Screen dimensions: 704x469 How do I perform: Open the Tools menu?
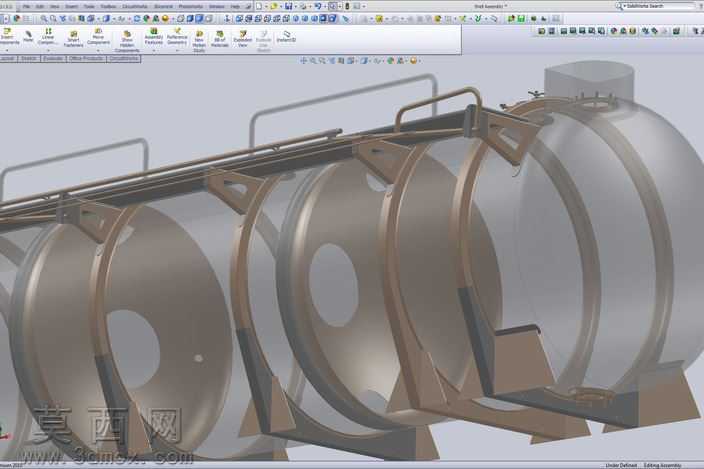point(89,7)
